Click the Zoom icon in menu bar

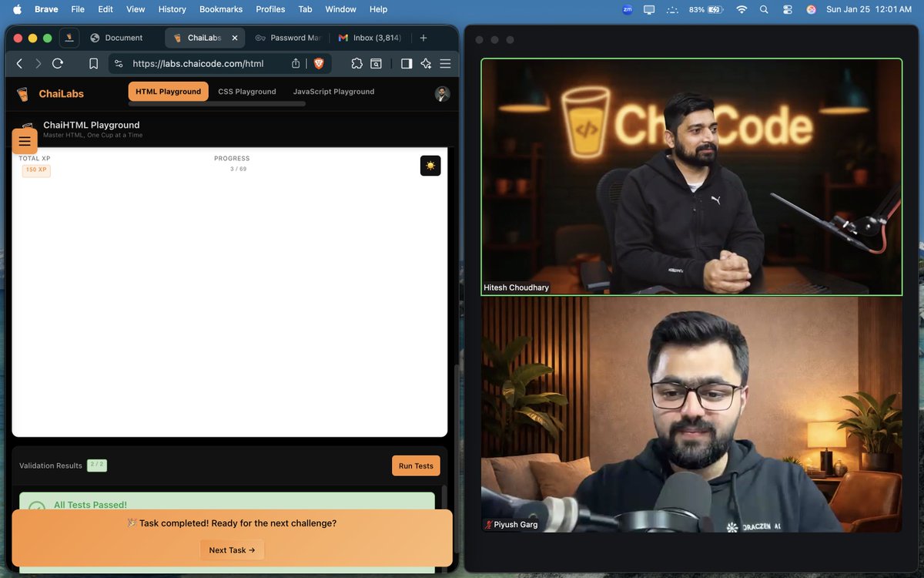click(628, 9)
